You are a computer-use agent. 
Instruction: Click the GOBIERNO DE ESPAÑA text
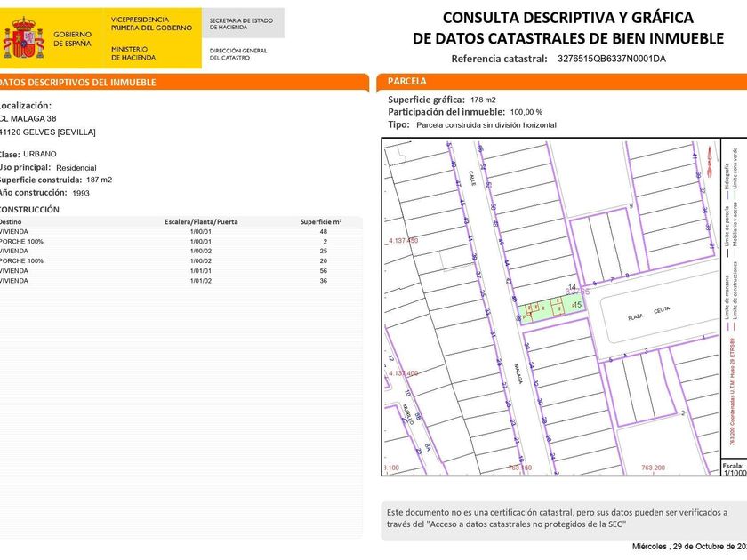pos(72,38)
